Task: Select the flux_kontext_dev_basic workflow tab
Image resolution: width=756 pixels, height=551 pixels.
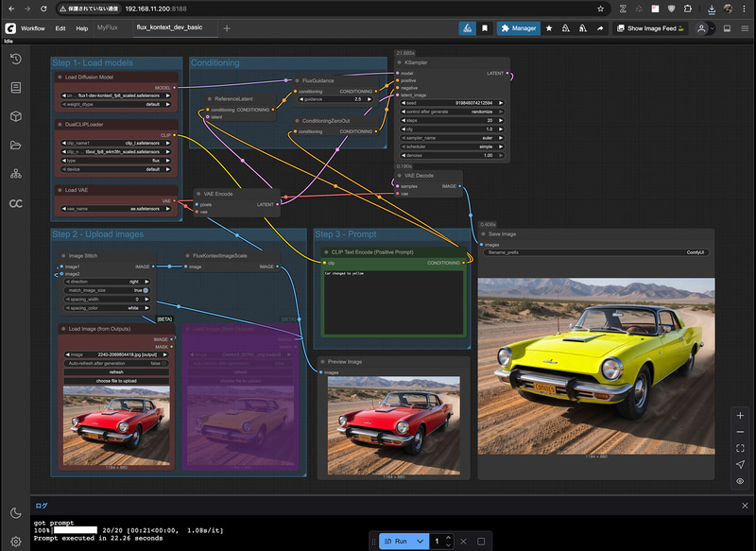Action: (168, 29)
